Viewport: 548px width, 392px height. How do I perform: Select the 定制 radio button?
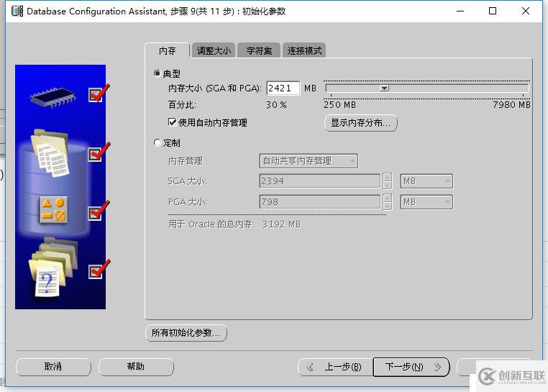pos(157,142)
